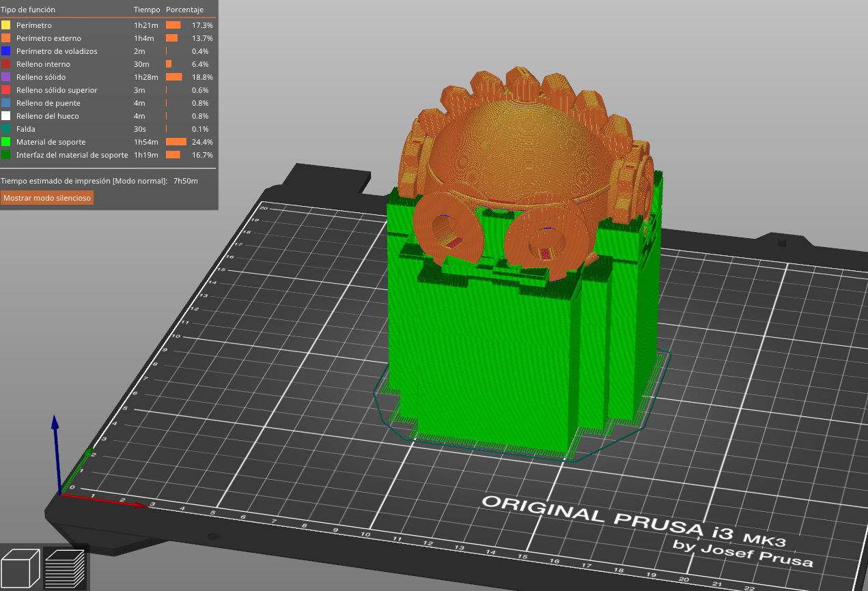Switch to the layered slice preview icon
This screenshot has height=591, width=868.
(x=66, y=567)
